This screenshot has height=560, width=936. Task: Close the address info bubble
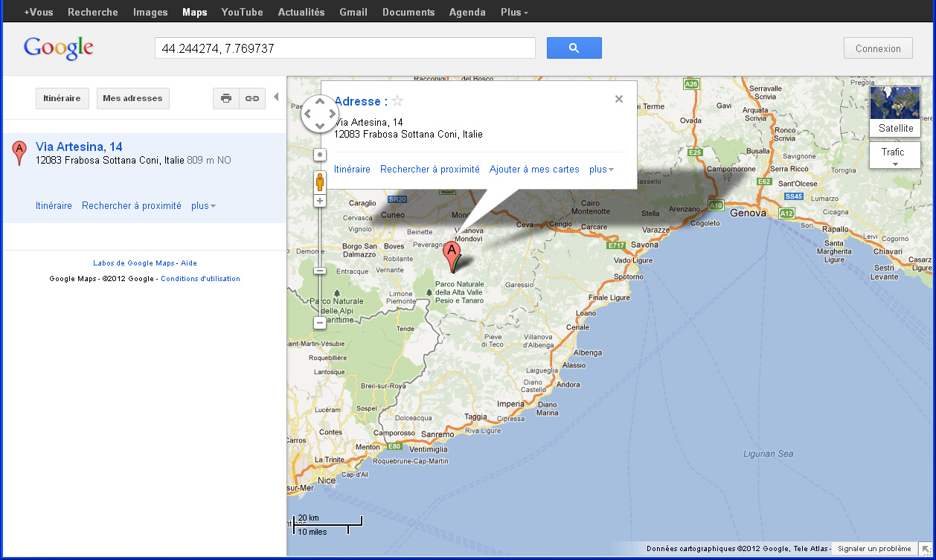619,99
